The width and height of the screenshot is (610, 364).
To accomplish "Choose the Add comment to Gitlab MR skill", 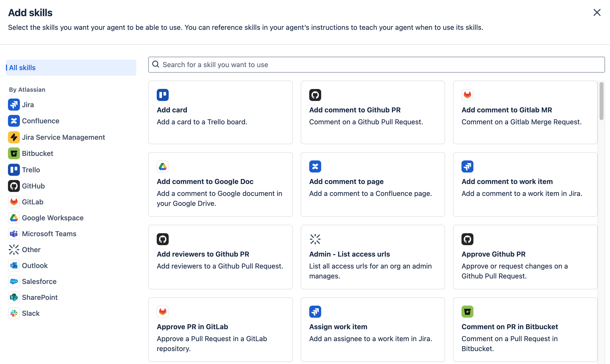I will tap(525, 112).
